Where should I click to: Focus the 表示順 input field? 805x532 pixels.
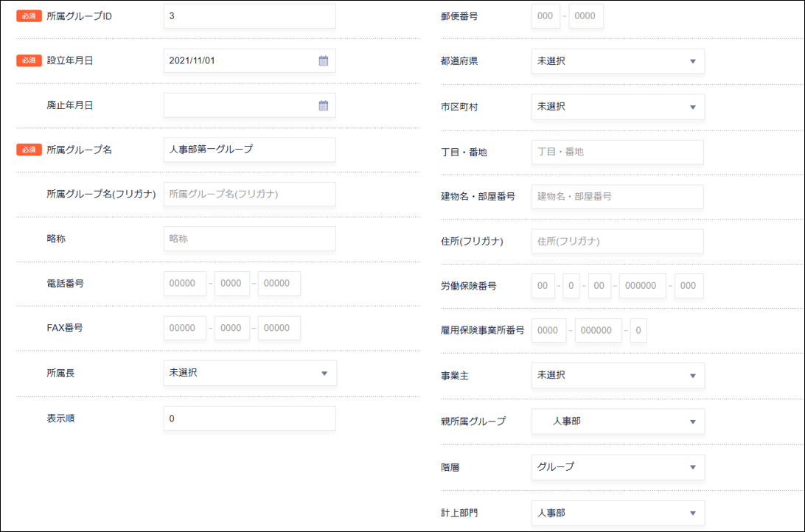pyautogui.click(x=249, y=419)
